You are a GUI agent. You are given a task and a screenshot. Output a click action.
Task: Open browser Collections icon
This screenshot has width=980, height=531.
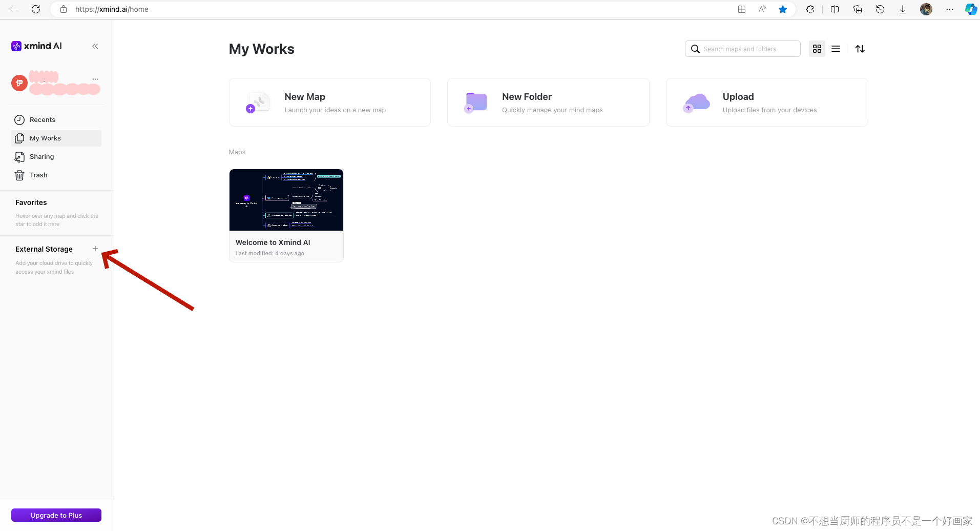[x=858, y=9]
